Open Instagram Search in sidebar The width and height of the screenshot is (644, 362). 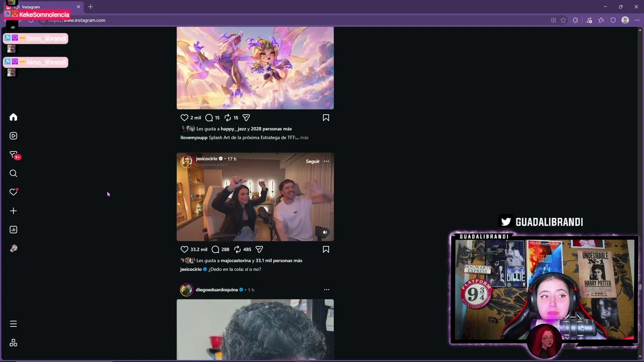coord(14,173)
